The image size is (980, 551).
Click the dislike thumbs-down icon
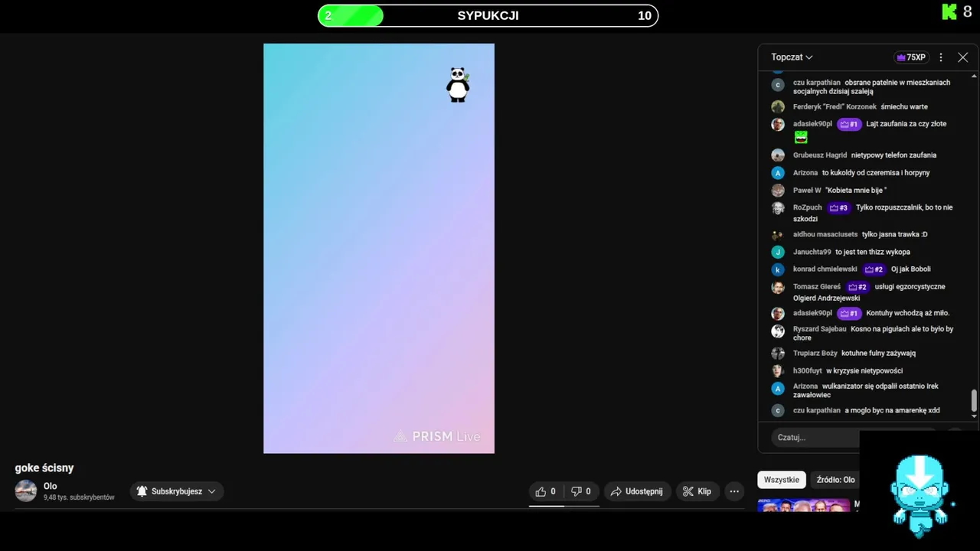click(577, 491)
